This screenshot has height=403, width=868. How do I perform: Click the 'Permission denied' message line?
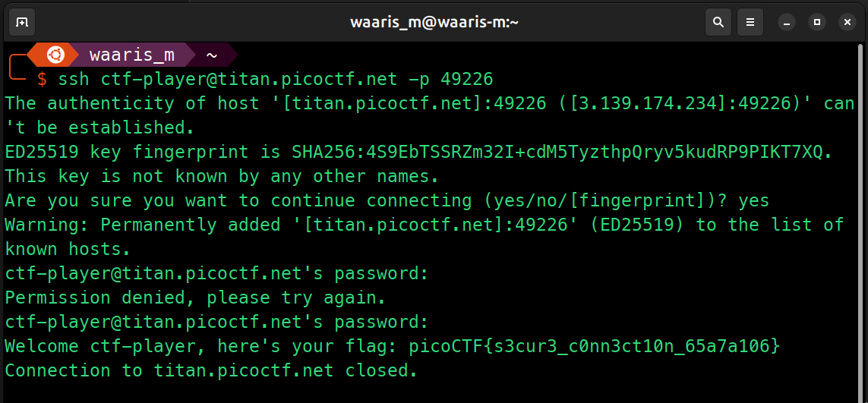point(195,298)
